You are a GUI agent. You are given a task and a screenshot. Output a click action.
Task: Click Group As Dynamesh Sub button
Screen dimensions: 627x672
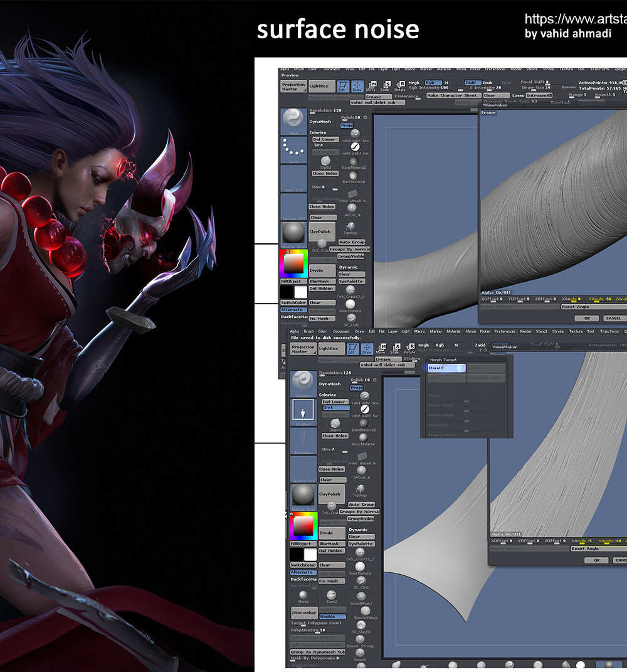318,652
